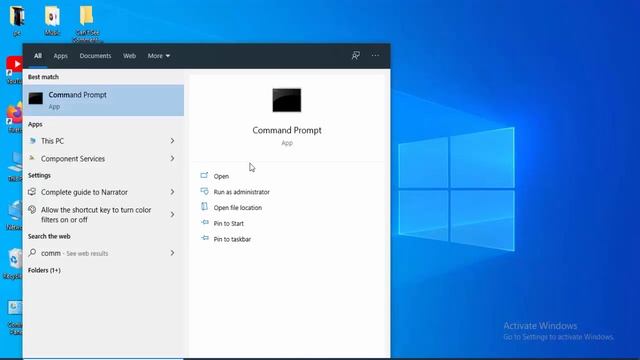Open the three-dots options menu
640x360 pixels.
click(x=375, y=56)
